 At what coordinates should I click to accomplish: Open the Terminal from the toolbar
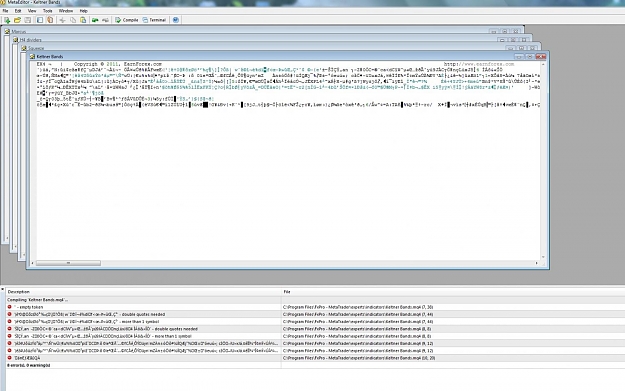coord(154,20)
